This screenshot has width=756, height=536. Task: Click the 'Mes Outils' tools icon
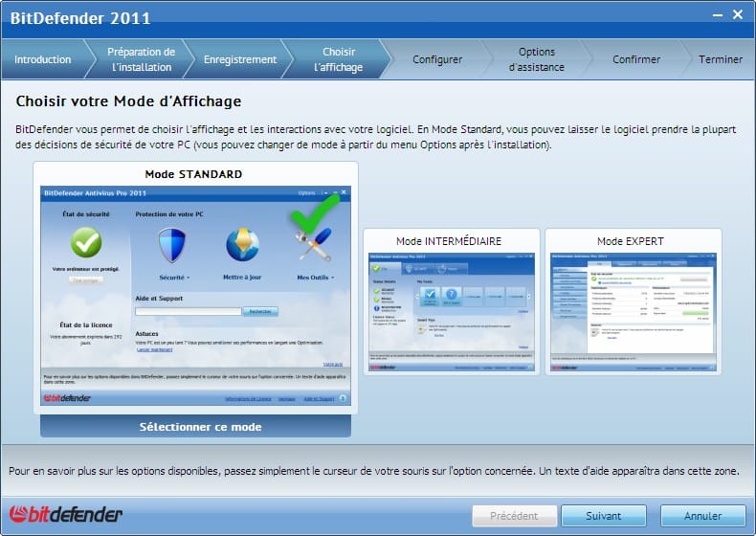(314, 244)
